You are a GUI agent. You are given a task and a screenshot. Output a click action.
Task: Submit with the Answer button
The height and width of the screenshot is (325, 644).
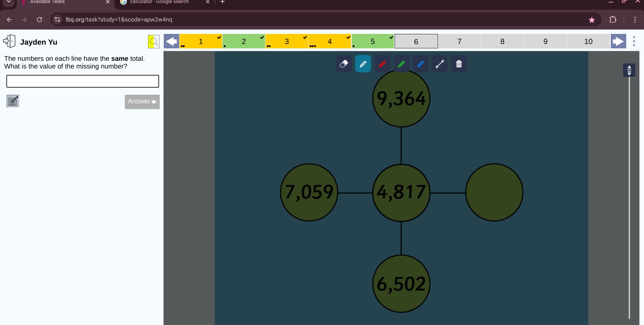pyautogui.click(x=142, y=102)
